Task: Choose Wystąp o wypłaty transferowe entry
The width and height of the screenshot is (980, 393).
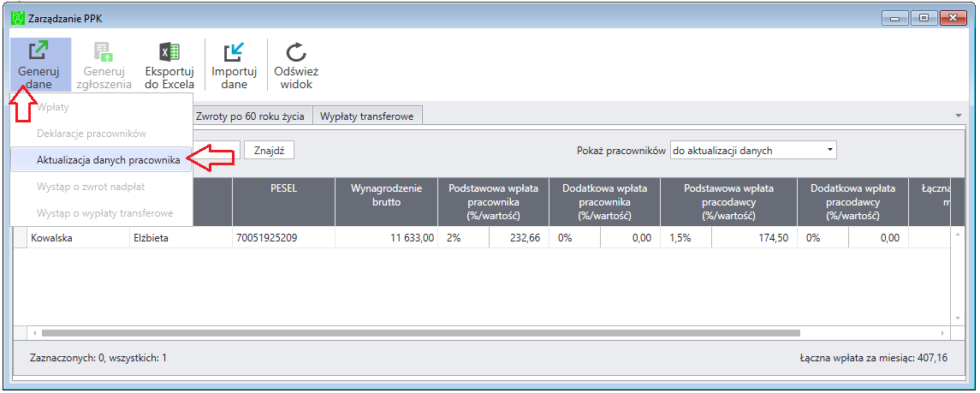Action: point(101,213)
